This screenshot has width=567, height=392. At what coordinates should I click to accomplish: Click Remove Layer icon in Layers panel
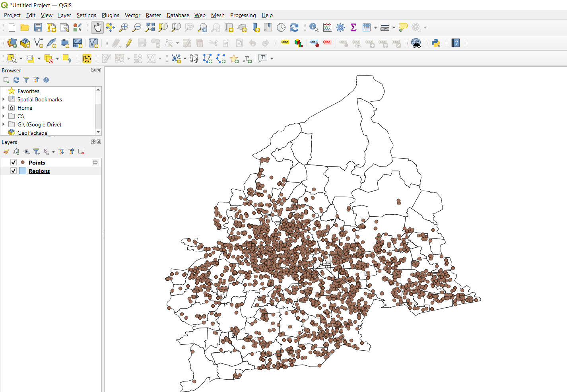(81, 151)
